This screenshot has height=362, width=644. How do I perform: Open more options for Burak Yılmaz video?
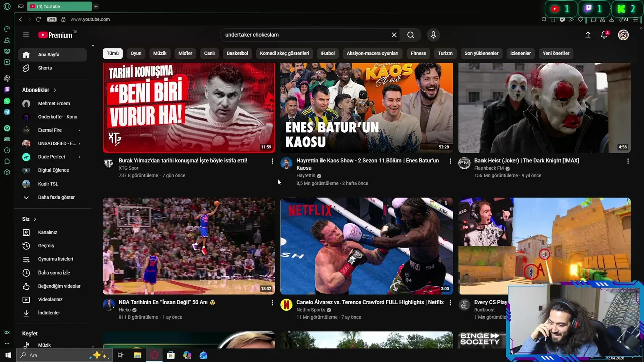[x=272, y=161]
